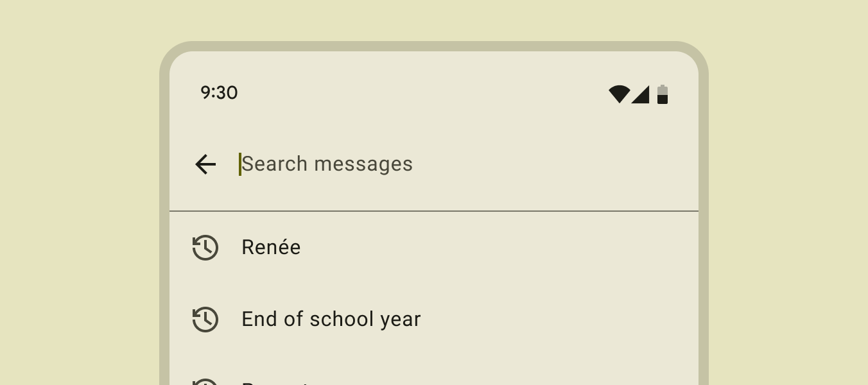Click the history icon beside End of school year
This screenshot has height=385, width=868.
[x=205, y=320]
